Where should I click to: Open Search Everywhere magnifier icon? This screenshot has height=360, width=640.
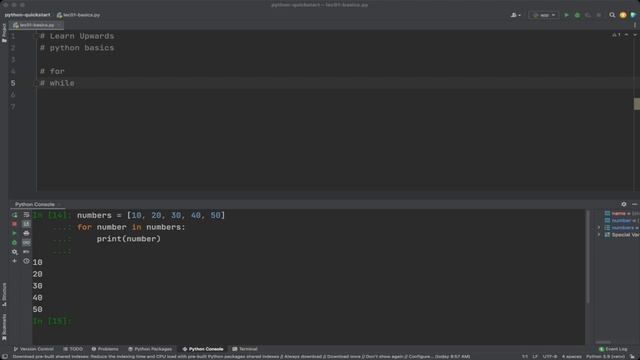612,15
